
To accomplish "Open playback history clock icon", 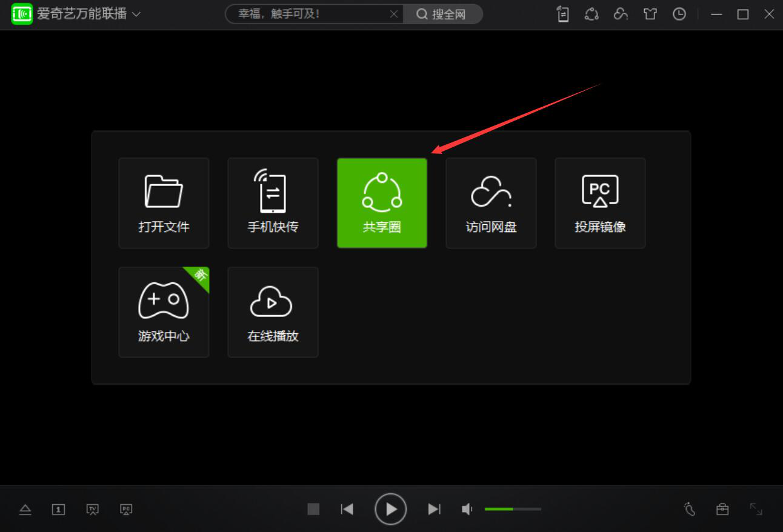I will click(679, 14).
